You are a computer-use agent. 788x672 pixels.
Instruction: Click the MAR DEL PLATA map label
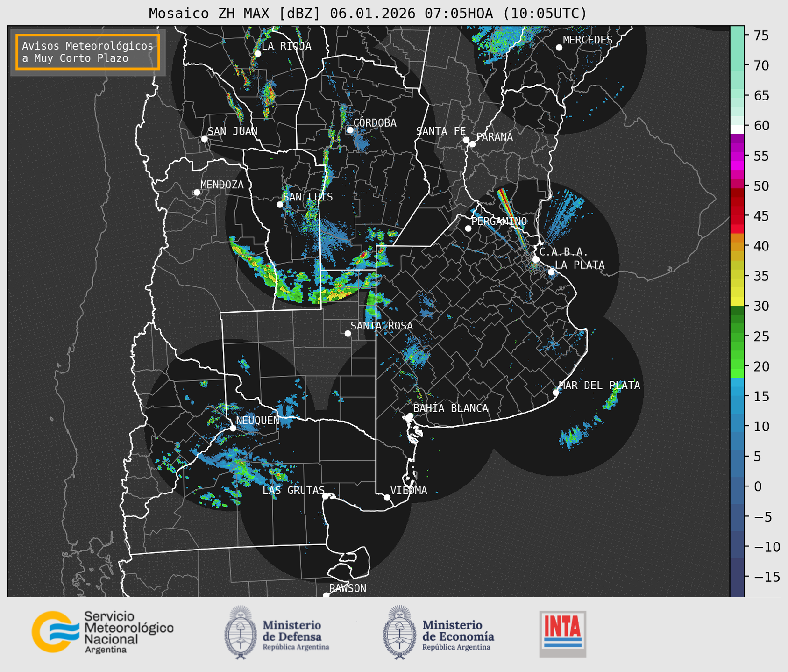(599, 386)
